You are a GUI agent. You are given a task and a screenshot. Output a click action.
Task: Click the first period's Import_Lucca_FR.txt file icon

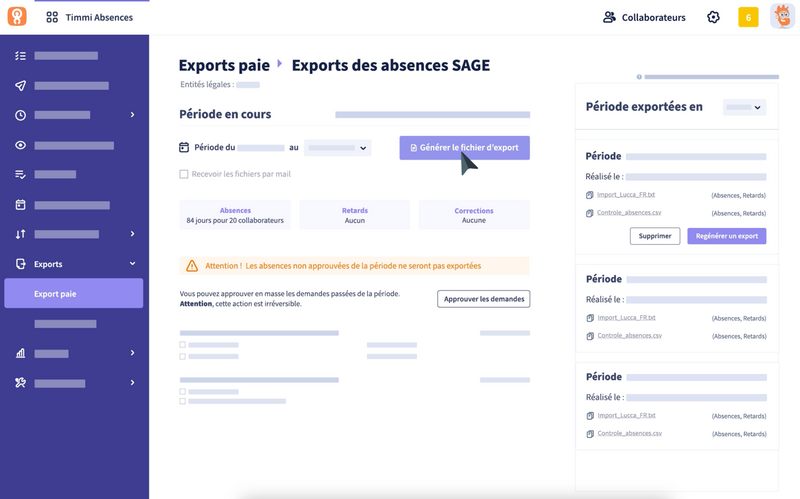tap(590, 195)
